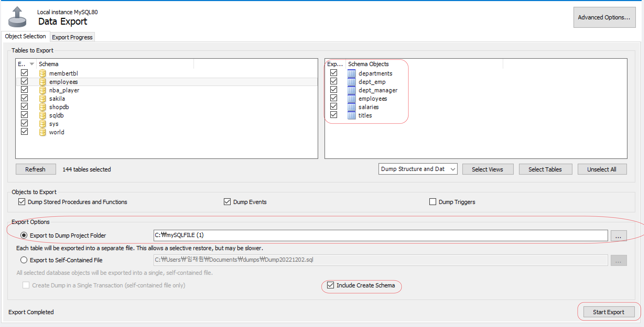The image size is (644, 327).
Task: Click the schema list sort arrow
Action: point(32,64)
